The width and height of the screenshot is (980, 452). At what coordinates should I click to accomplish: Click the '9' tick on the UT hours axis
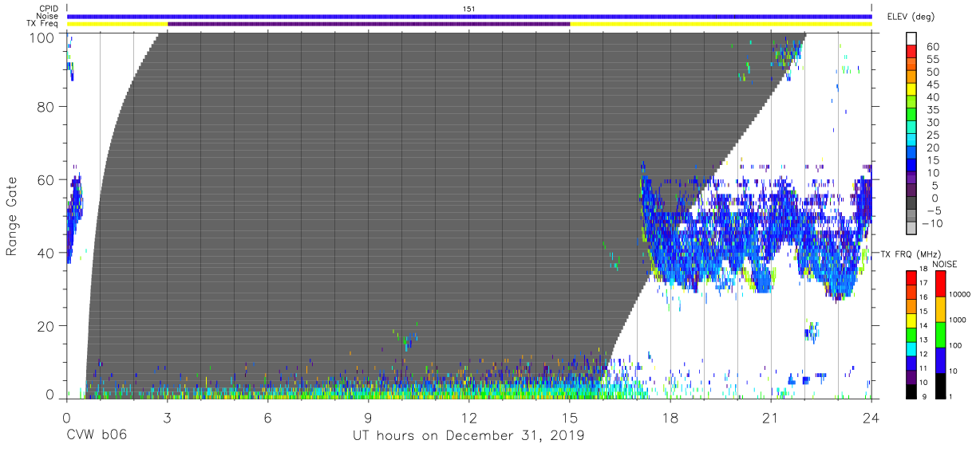368,417
